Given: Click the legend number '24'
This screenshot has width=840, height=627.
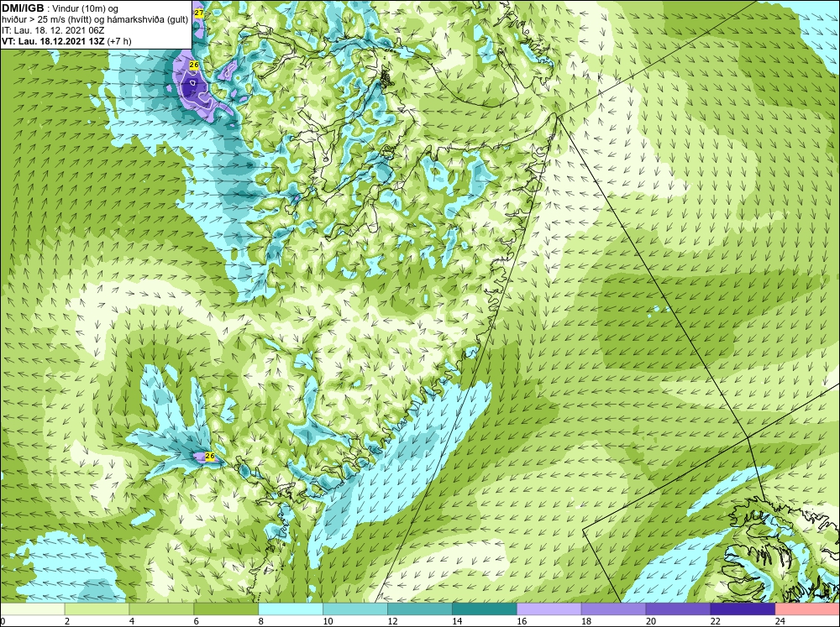Looking at the screenshot, I should (x=780, y=621).
